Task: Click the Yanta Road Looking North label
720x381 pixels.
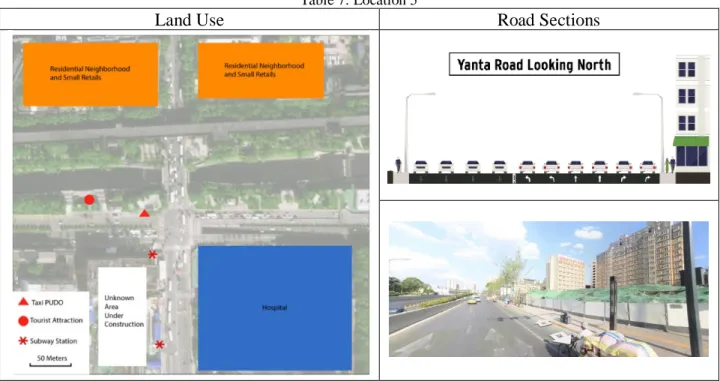Action: 534,65
